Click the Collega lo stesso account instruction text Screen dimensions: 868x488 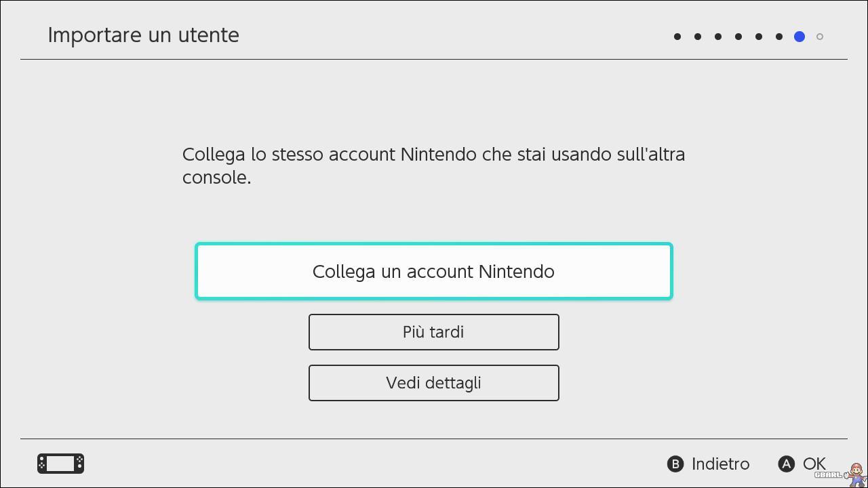pos(434,165)
